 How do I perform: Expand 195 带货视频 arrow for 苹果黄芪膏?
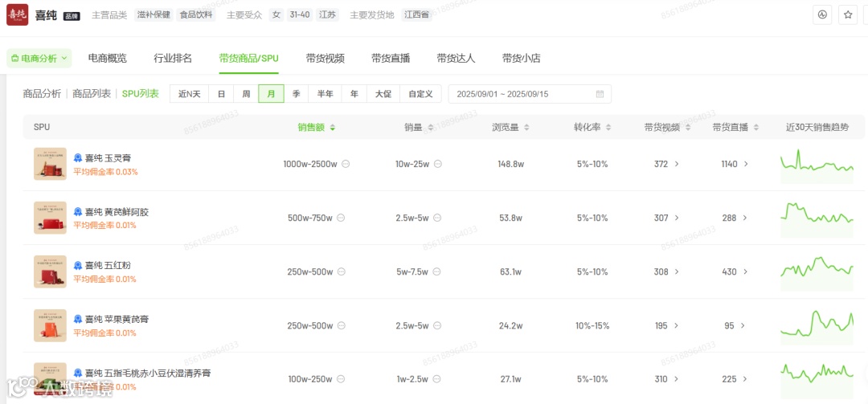tap(677, 326)
